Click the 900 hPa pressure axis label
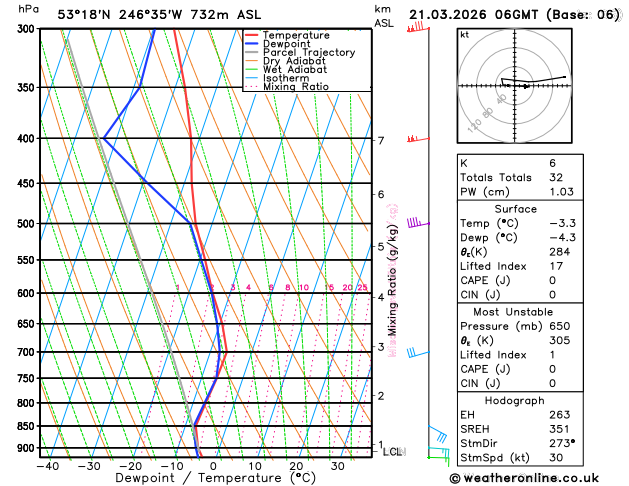This screenshot has width=629, height=486. [28, 448]
